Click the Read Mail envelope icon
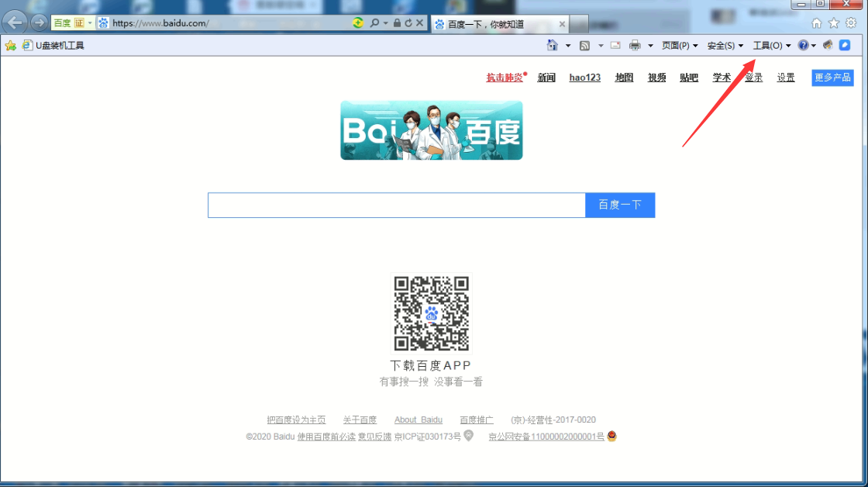Viewport: 868px width, 487px height. point(615,46)
